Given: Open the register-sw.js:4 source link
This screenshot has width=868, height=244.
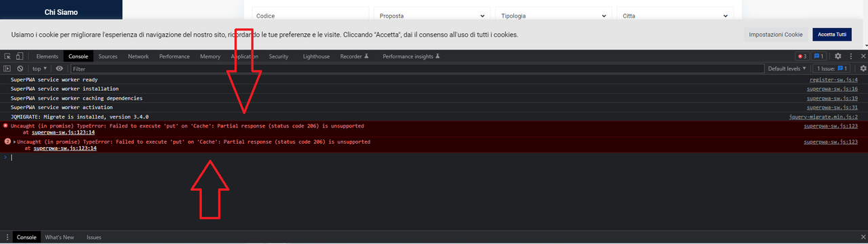Looking at the screenshot, I should tap(833, 79).
